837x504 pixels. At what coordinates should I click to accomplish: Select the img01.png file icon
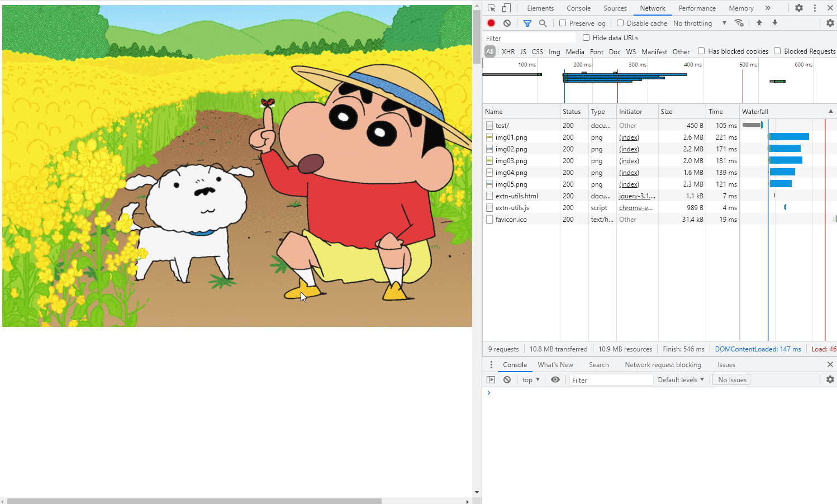pos(489,137)
